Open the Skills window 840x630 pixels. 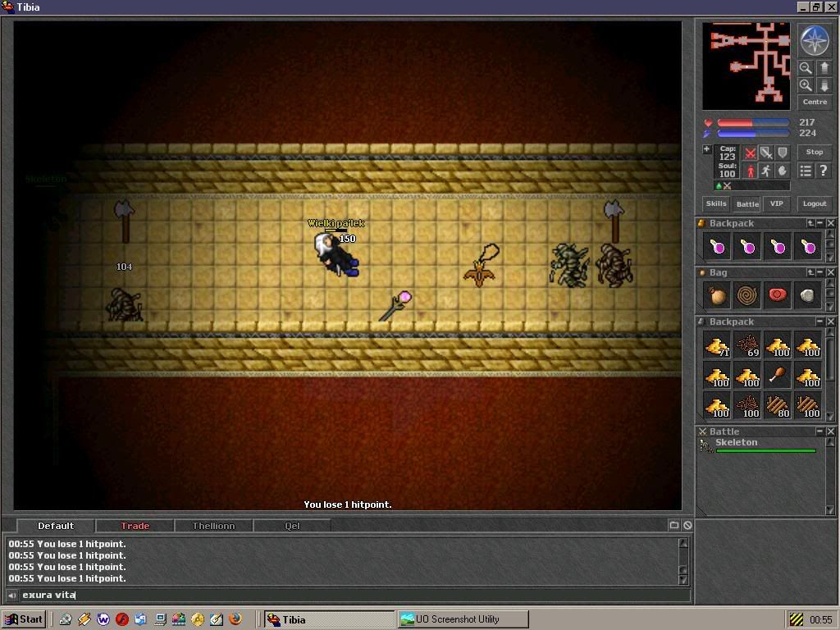[x=716, y=203]
